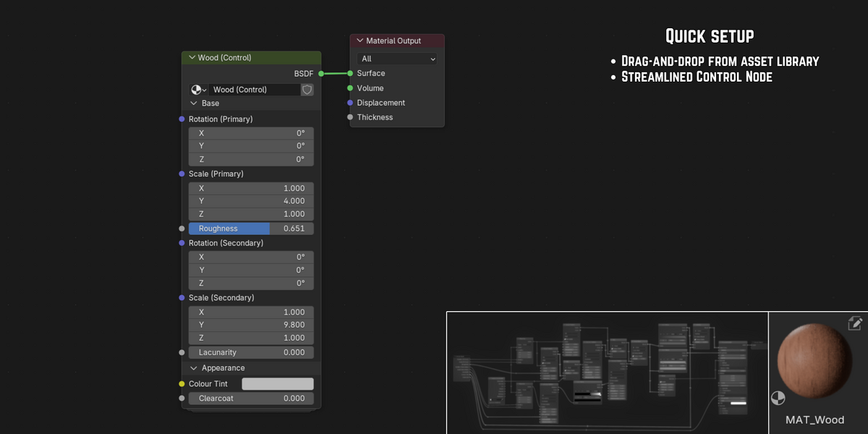The height and width of the screenshot is (434, 868).
Task: Click the Surface input socket
Action: 350,73
